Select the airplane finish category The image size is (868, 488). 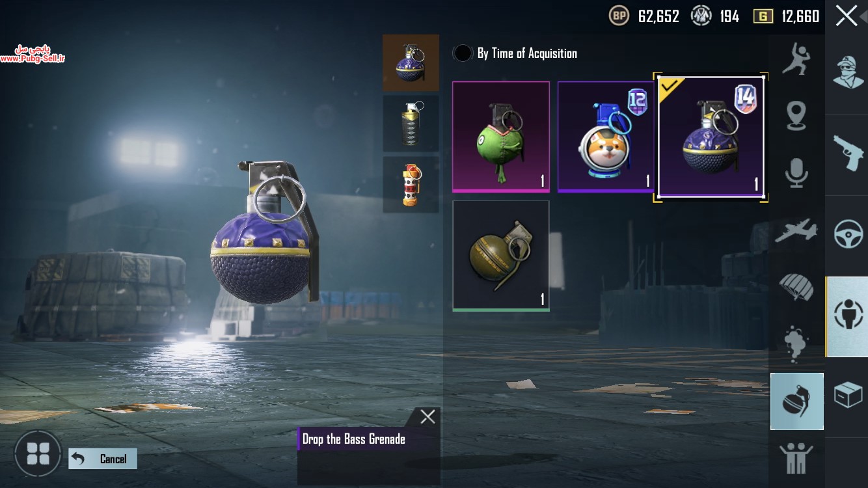[796, 231]
